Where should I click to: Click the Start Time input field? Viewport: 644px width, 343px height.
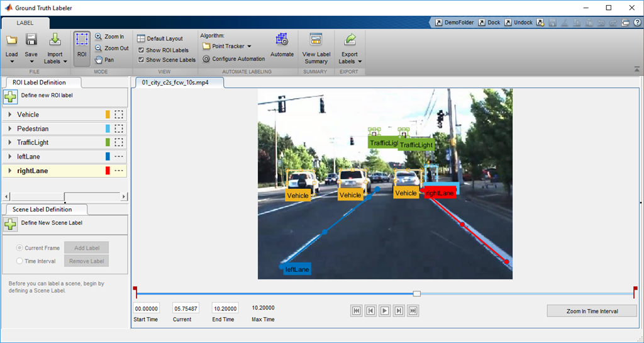click(146, 308)
